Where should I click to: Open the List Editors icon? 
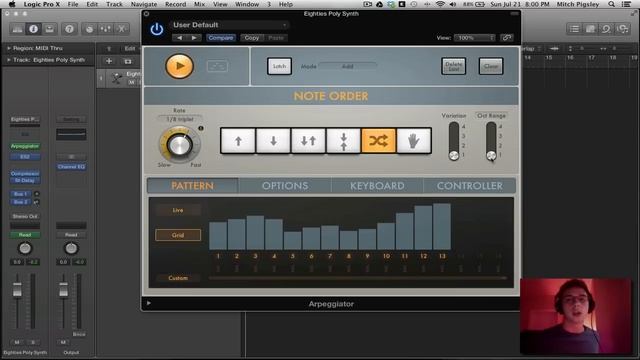click(574, 29)
